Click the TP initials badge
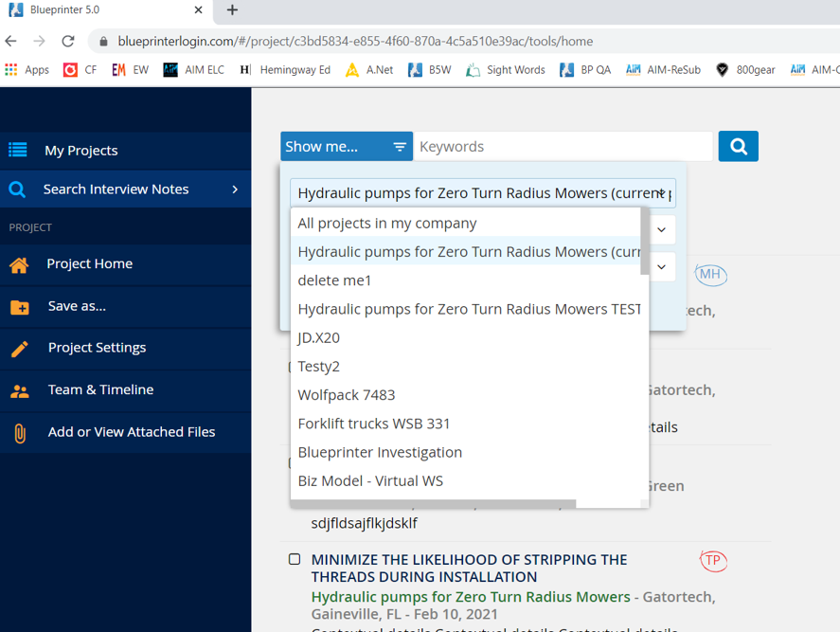The height and width of the screenshot is (632, 840). (713, 561)
